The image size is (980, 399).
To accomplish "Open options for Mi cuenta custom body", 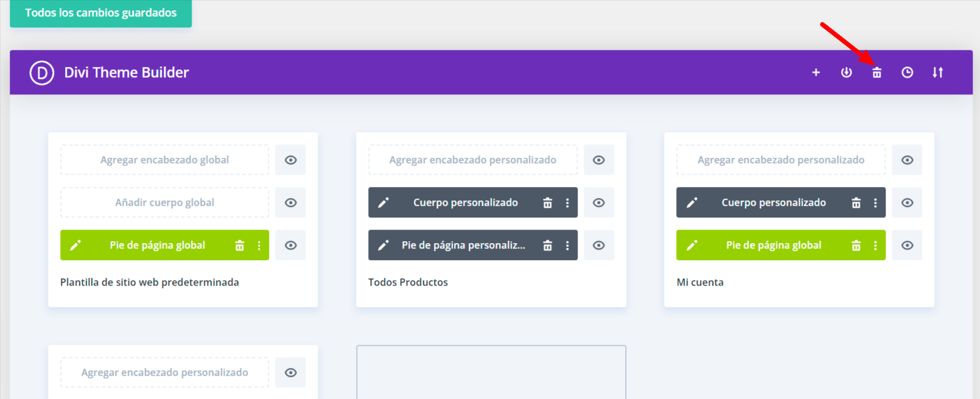I will point(875,203).
